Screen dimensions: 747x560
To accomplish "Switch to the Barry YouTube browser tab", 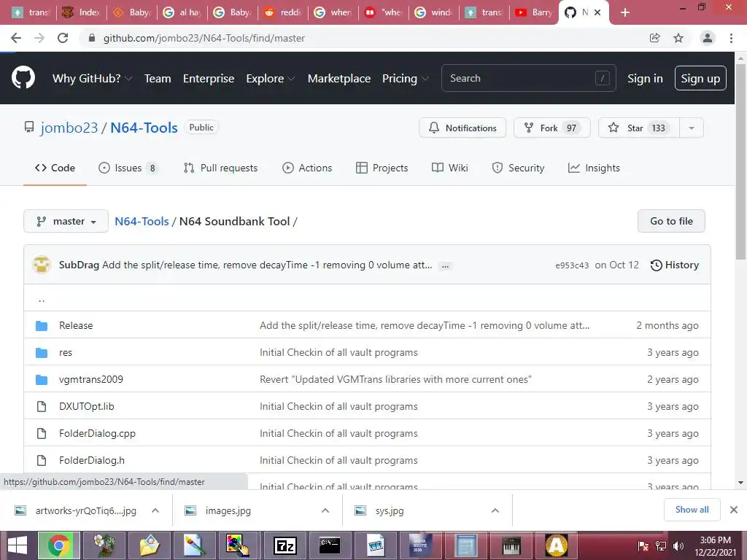I will (x=533, y=12).
